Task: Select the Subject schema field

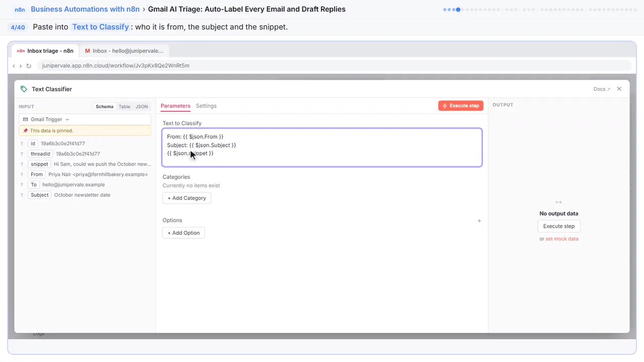Action: point(40,195)
